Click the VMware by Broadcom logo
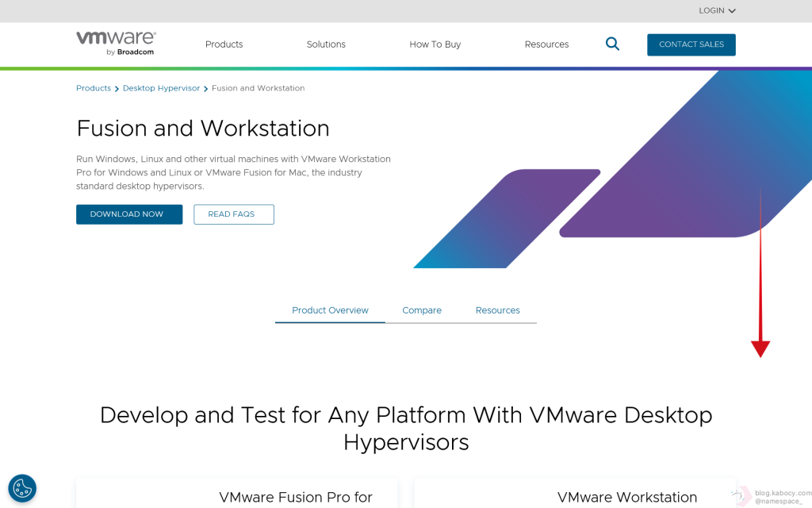 [x=116, y=44]
